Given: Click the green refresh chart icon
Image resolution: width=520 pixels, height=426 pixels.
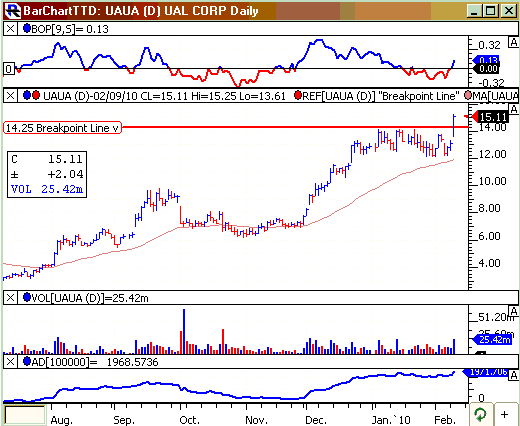Looking at the screenshot, I should click(x=480, y=415).
